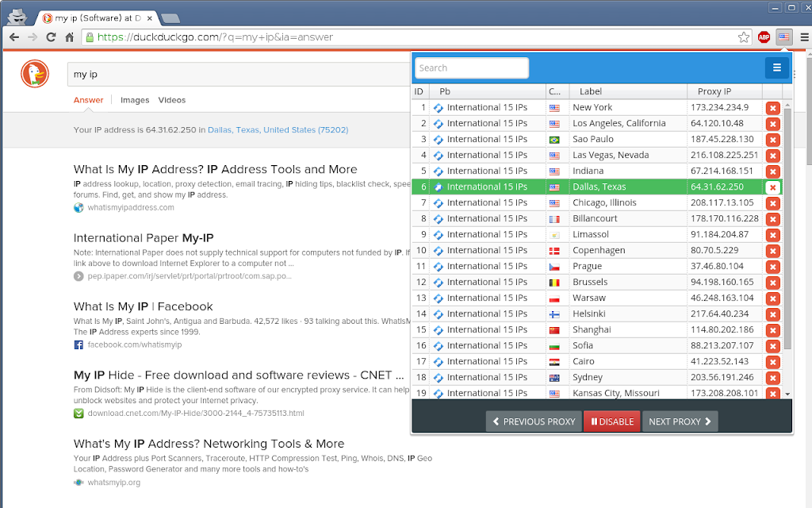The width and height of the screenshot is (812, 508).
Task: Focus the proxy Search input field
Action: pyautogui.click(x=472, y=68)
